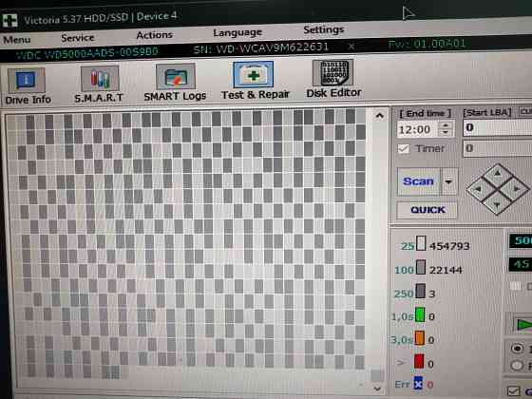This screenshot has height=399, width=532.
Task: Click the red block color swatch
Action: click(x=419, y=362)
